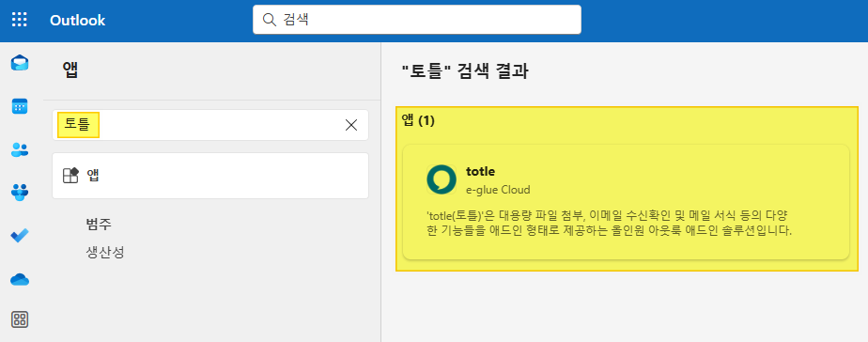Open Groups from the sidebar
The width and height of the screenshot is (868, 342).
(20, 193)
